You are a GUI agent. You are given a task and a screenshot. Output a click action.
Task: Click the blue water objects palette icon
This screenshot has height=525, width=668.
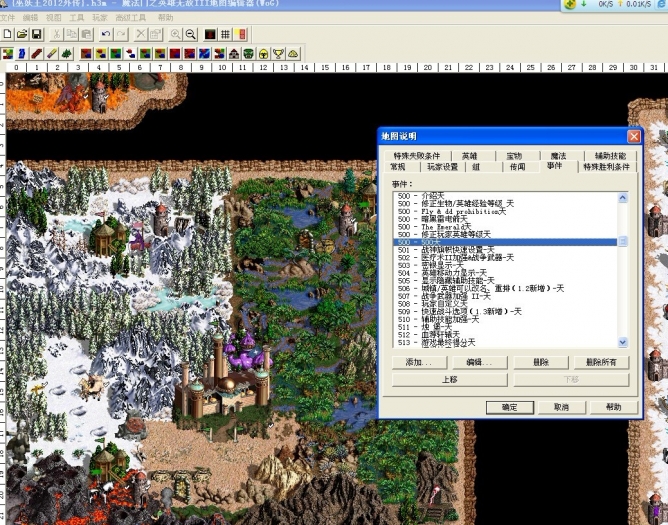click(x=204, y=54)
